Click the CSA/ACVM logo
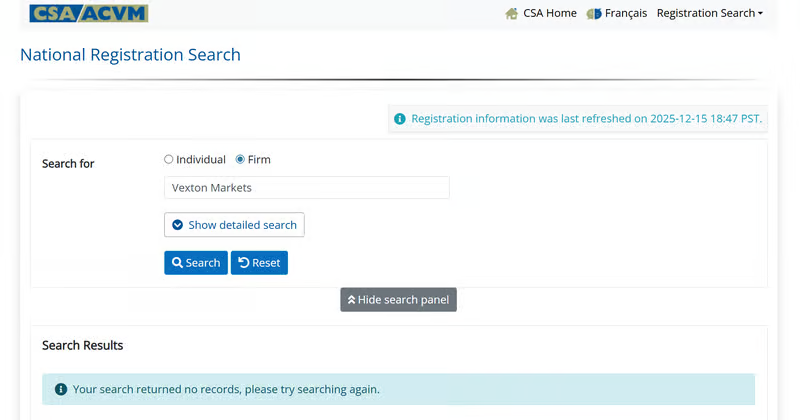This screenshot has width=800, height=420. tap(88, 14)
